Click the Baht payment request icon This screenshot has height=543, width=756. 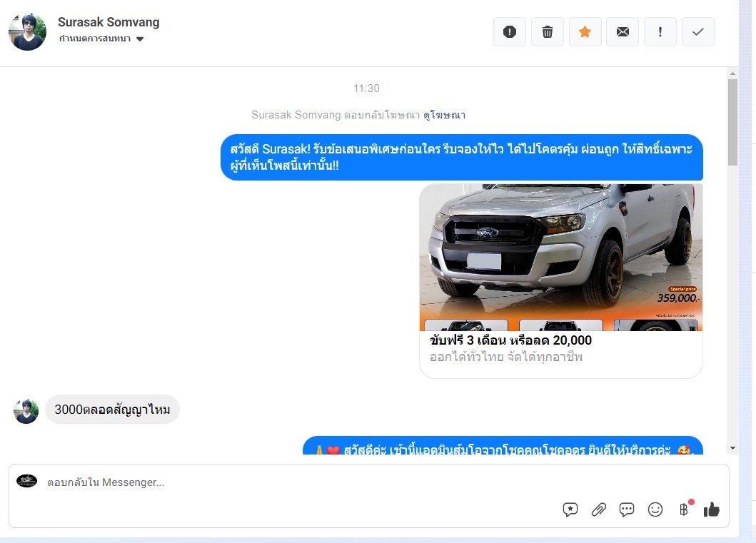[x=684, y=509]
